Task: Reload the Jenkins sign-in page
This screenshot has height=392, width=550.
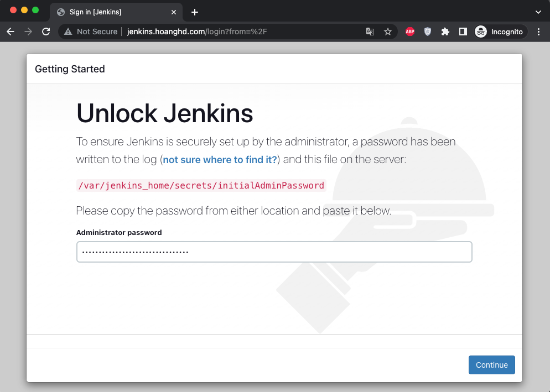Action: 46,32
